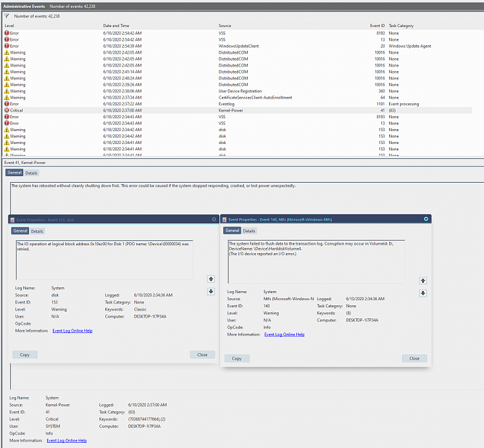Click the error icon on the WindowsUpdateClient row
The height and width of the screenshot is (448, 484).
click(x=7, y=46)
